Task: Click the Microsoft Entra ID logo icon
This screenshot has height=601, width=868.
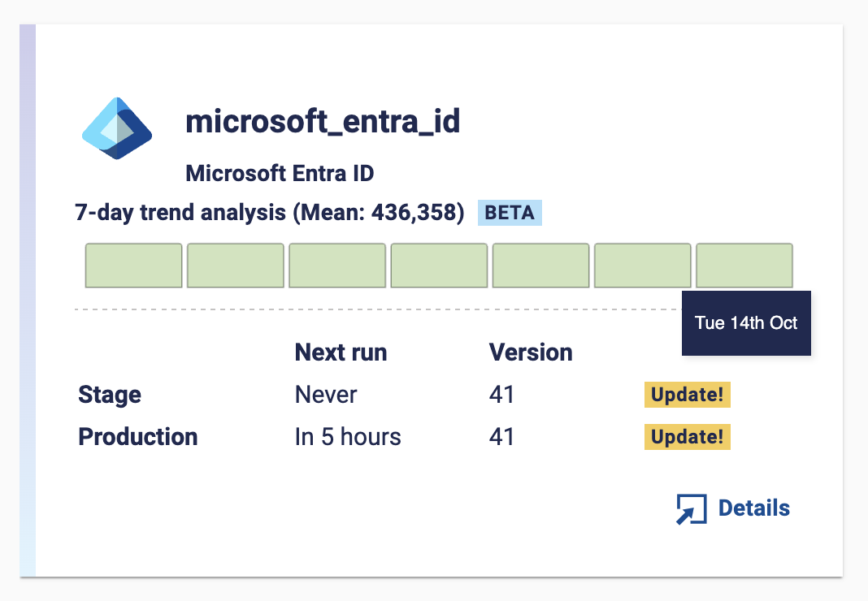Action: click(117, 128)
